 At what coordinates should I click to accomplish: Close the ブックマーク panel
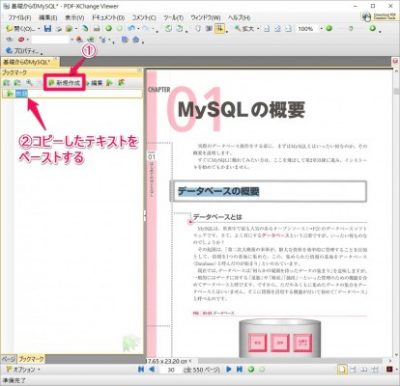[x=140, y=71]
